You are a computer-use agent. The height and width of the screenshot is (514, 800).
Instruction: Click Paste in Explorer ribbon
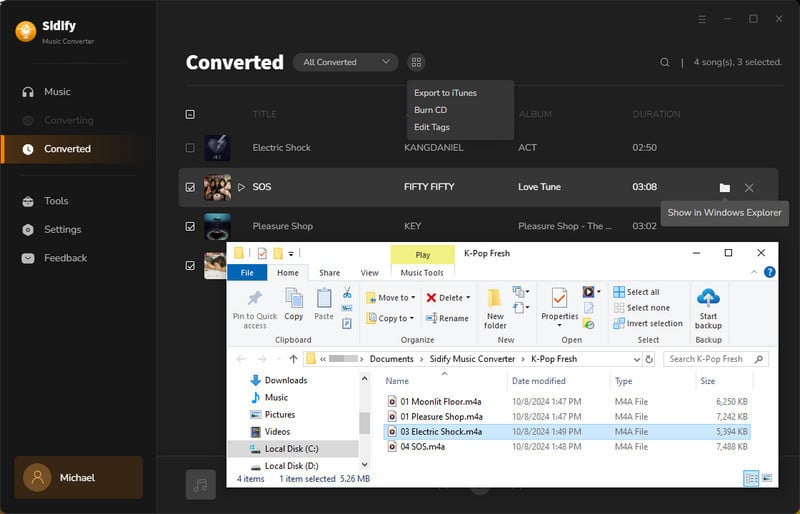coord(323,305)
